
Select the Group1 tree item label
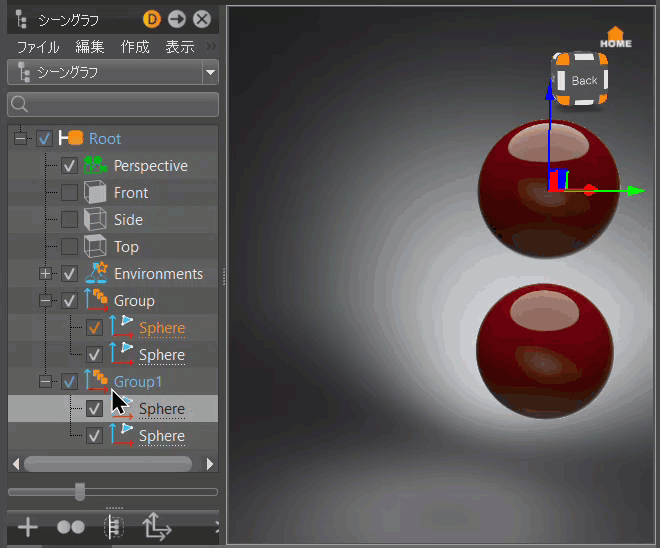(138, 382)
